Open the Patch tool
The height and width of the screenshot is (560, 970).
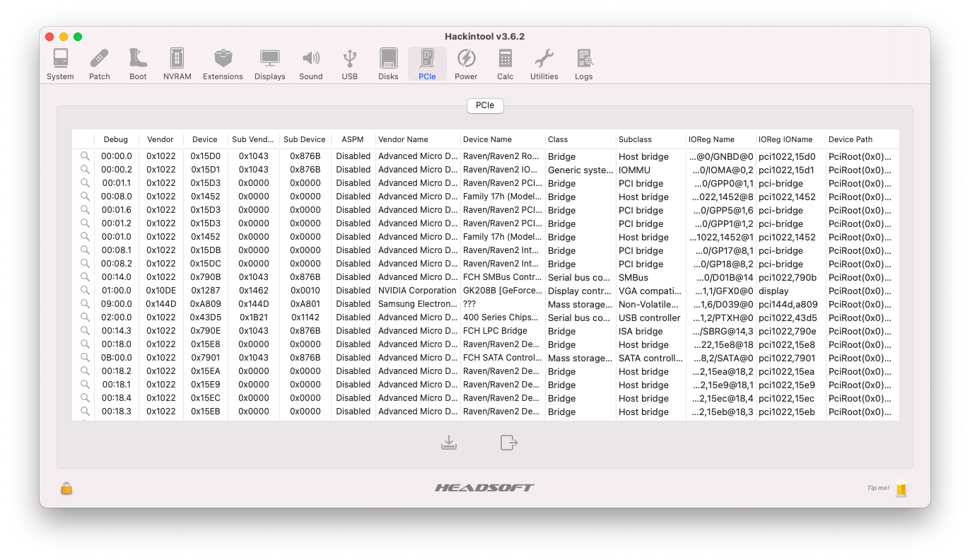coord(100,64)
